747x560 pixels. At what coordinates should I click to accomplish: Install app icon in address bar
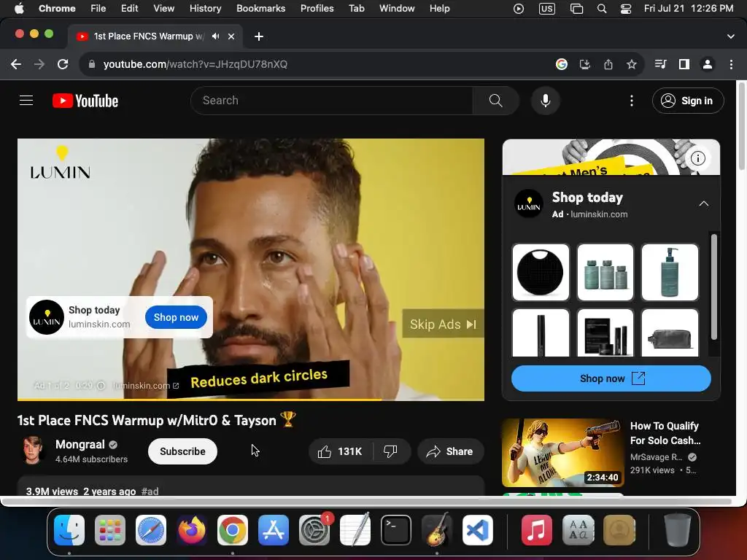(585, 64)
